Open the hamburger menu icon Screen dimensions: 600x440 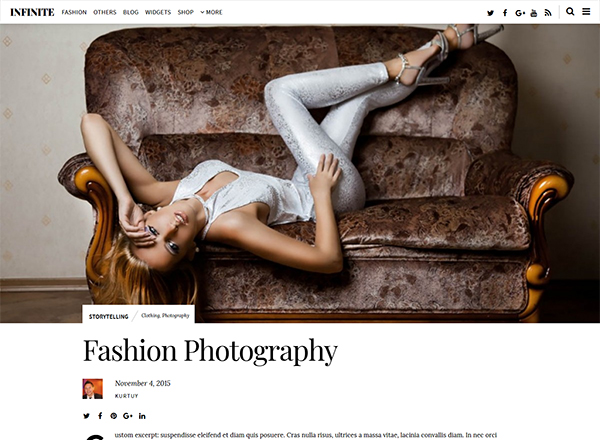[586, 11]
